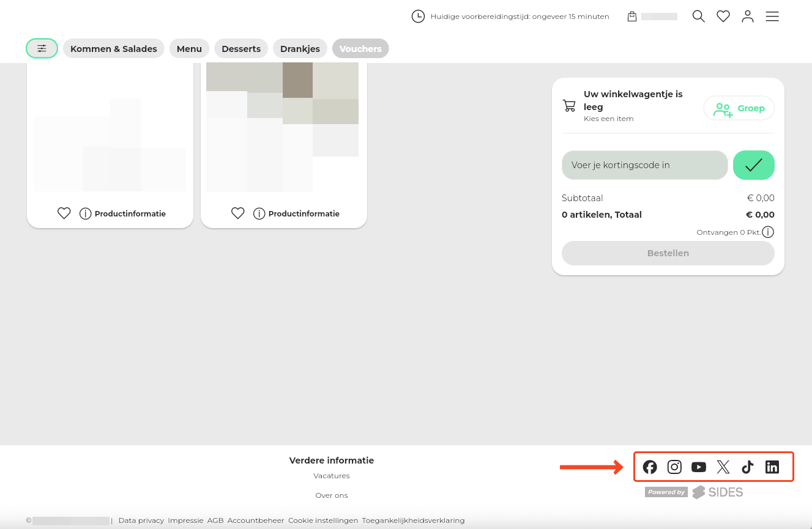Viewport: 812px width, 529px height.
Task: Apply discount code with checkmark button
Action: click(753, 165)
